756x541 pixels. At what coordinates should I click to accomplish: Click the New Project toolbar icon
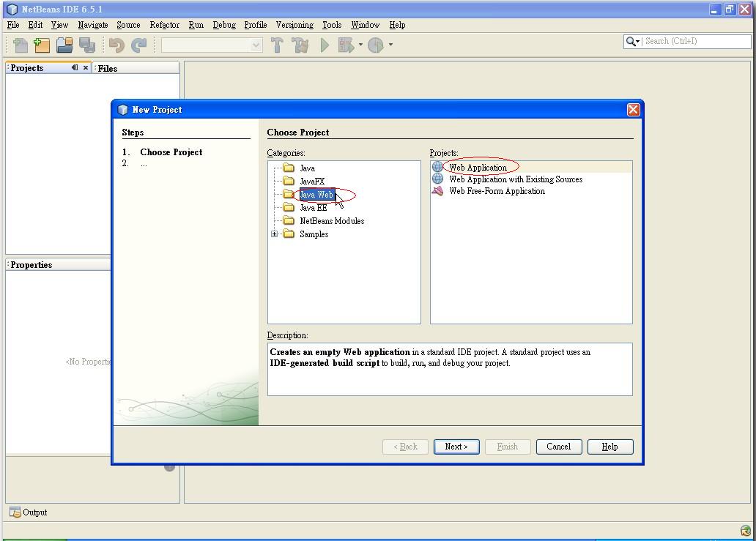(42, 45)
